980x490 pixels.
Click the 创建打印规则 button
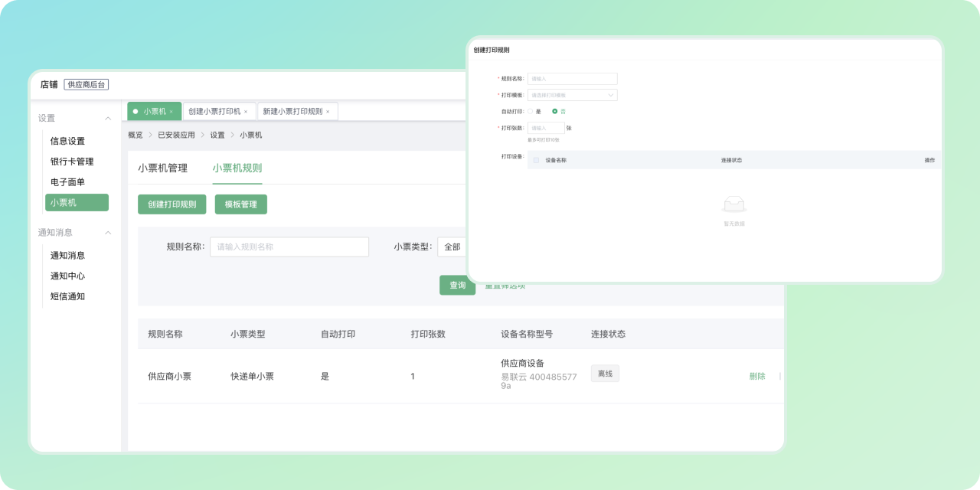[x=171, y=204]
